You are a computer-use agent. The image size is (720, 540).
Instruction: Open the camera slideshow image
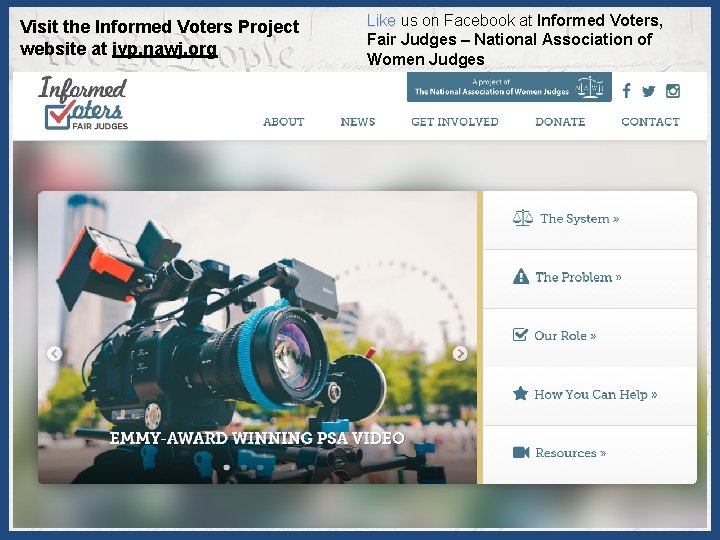click(257, 337)
